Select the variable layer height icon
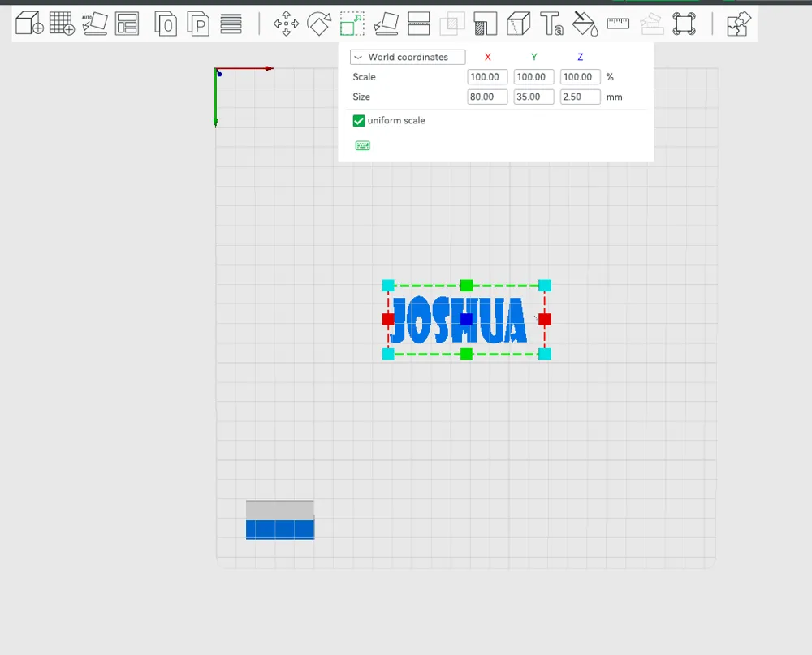Image resolution: width=812 pixels, height=655 pixels. coord(420,24)
